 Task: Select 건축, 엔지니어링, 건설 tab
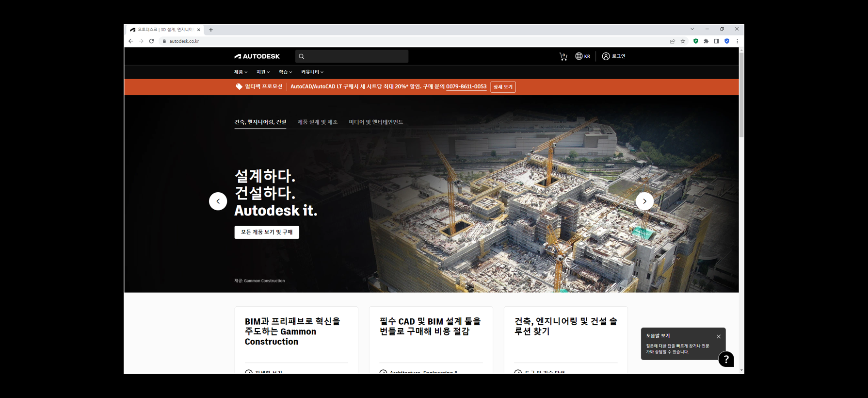click(x=260, y=122)
